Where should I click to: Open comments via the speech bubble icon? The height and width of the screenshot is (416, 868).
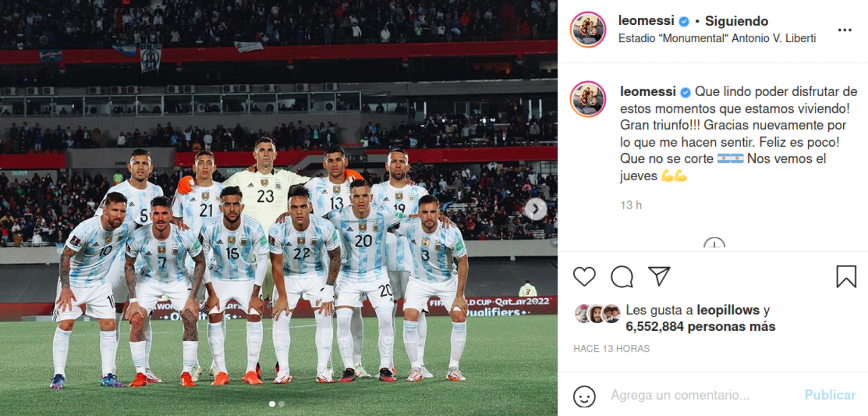click(x=622, y=276)
